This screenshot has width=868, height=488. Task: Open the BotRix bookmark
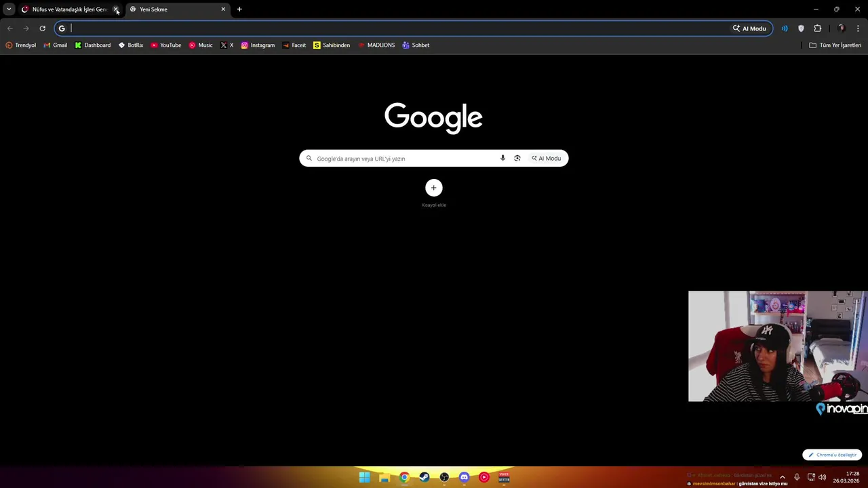131,45
